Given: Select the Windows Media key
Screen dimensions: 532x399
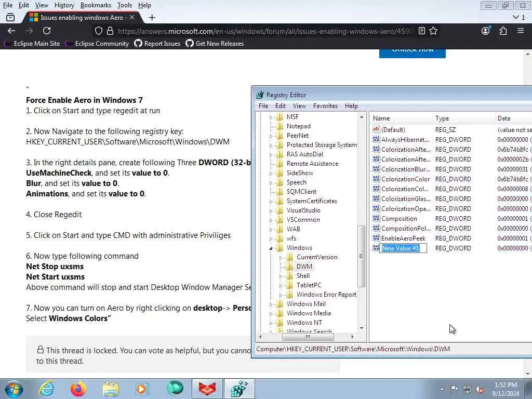Looking at the screenshot, I should coord(309,313).
